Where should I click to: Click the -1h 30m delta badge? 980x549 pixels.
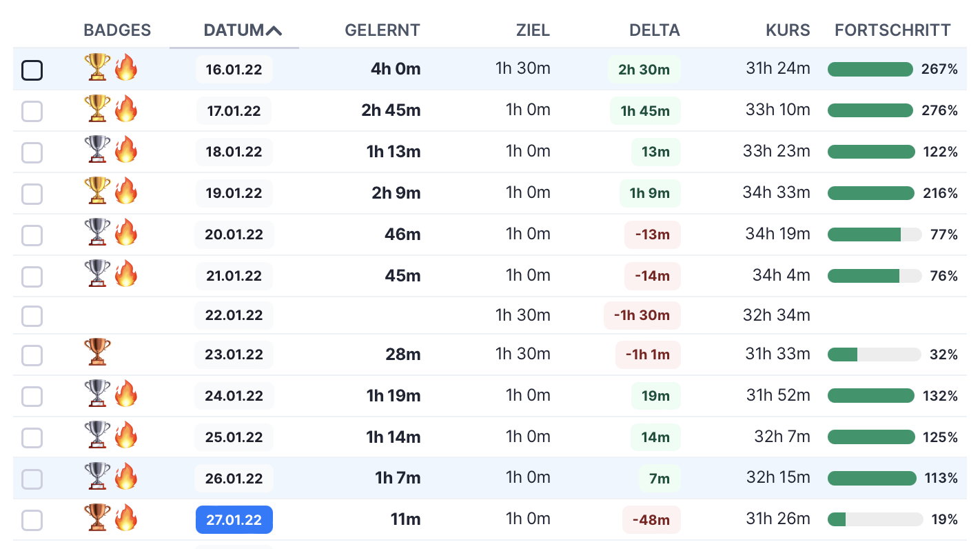coord(642,316)
